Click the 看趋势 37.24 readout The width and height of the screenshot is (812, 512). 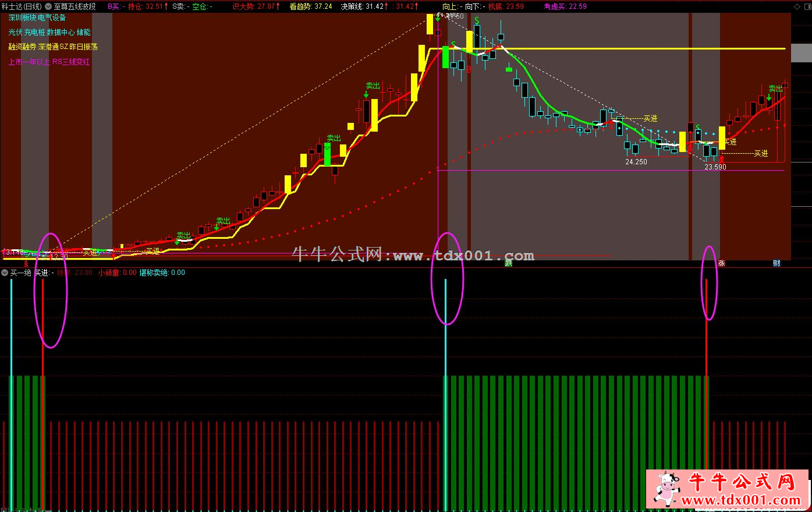point(311,6)
